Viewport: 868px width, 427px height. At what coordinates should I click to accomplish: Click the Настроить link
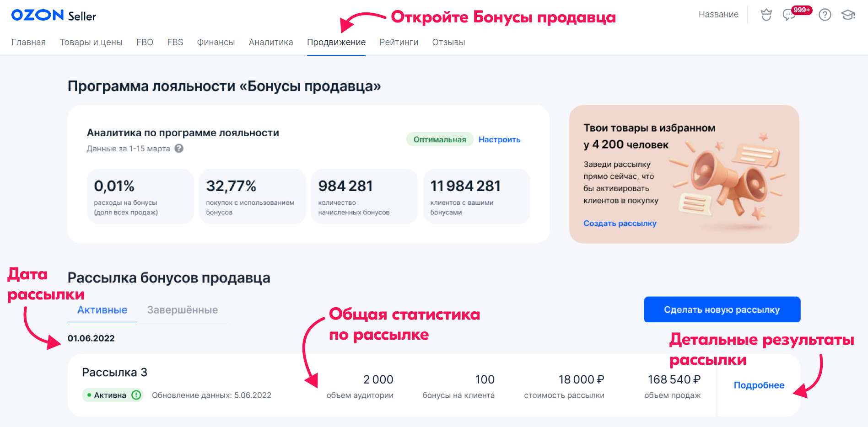click(500, 139)
